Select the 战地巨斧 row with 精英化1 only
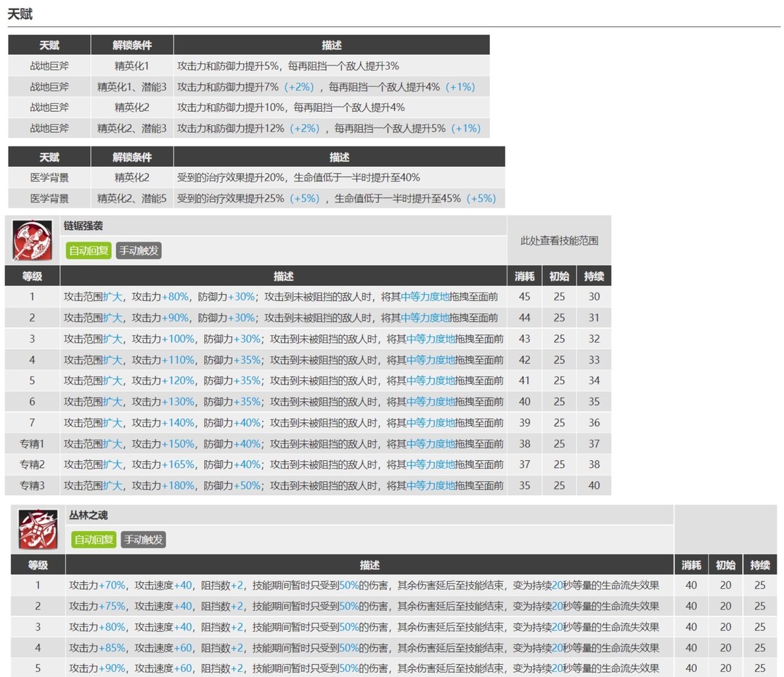 pyautogui.click(x=49, y=66)
